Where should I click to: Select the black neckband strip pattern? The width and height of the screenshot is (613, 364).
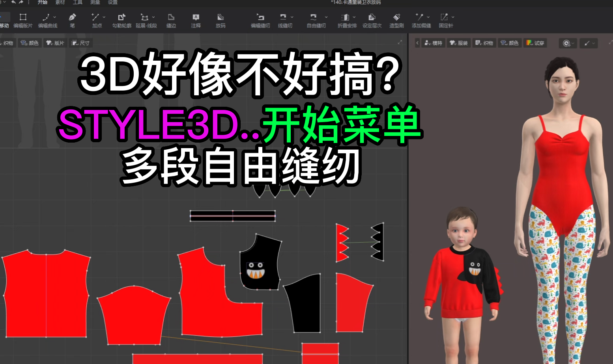coord(233,216)
